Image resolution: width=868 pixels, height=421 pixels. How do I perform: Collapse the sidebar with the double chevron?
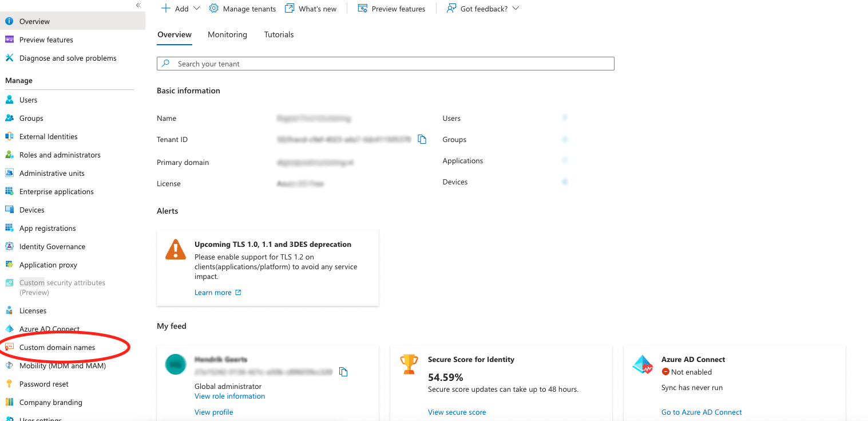click(x=138, y=5)
